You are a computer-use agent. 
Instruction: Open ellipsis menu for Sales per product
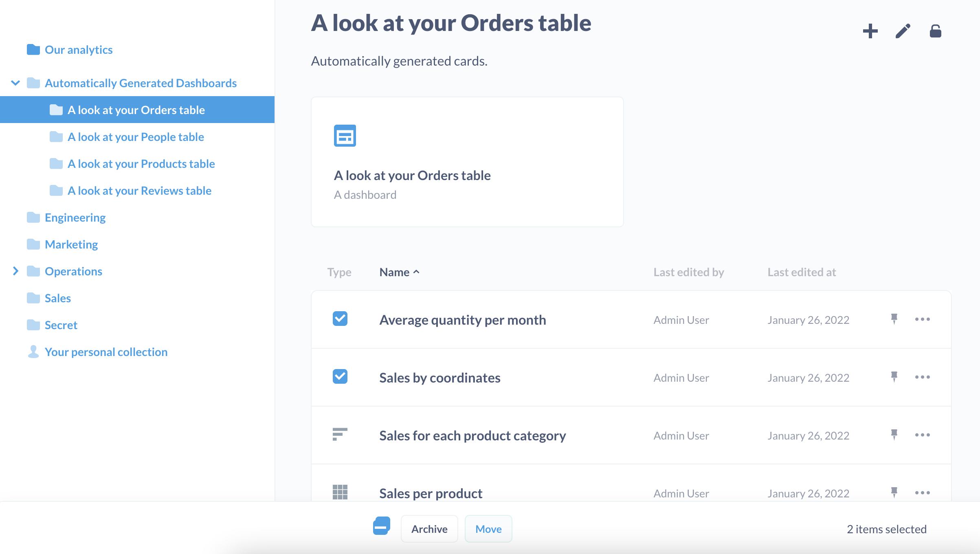[922, 493]
